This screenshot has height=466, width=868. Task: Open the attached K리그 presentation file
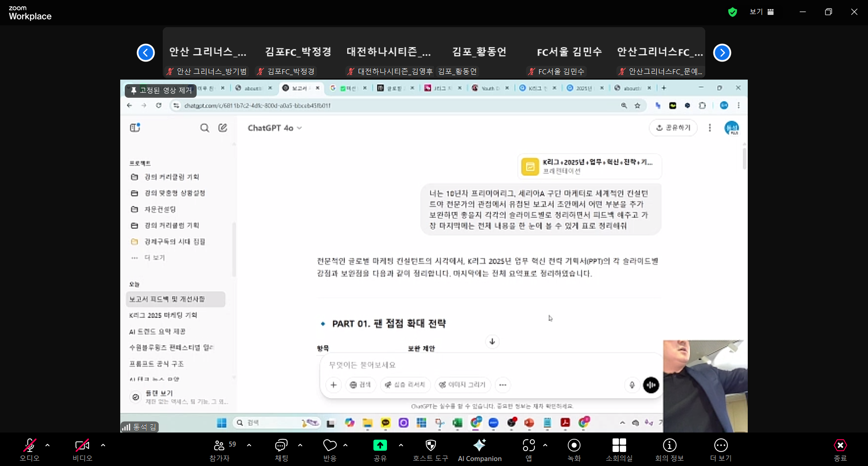coord(590,166)
